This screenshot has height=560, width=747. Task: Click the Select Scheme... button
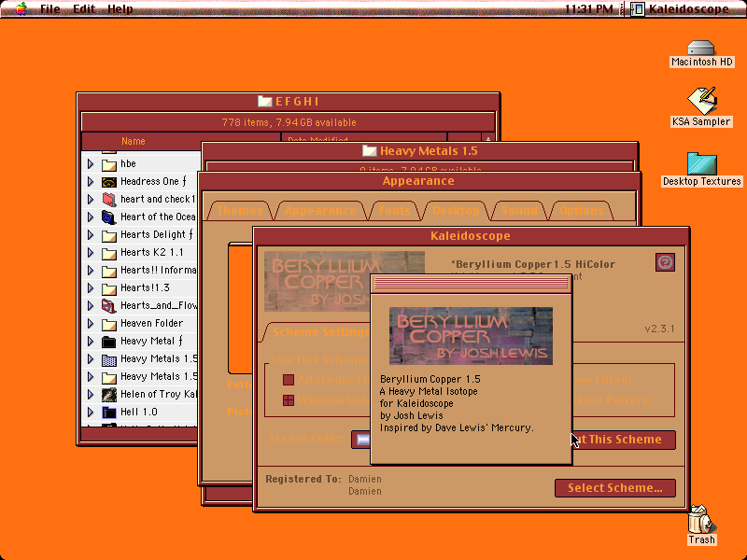[x=615, y=487]
